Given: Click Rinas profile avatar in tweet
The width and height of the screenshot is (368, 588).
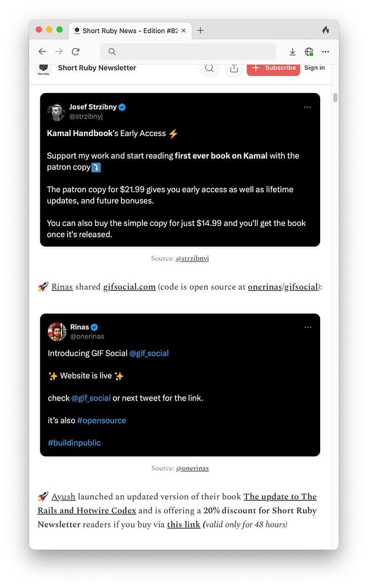Looking at the screenshot, I should [57, 331].
